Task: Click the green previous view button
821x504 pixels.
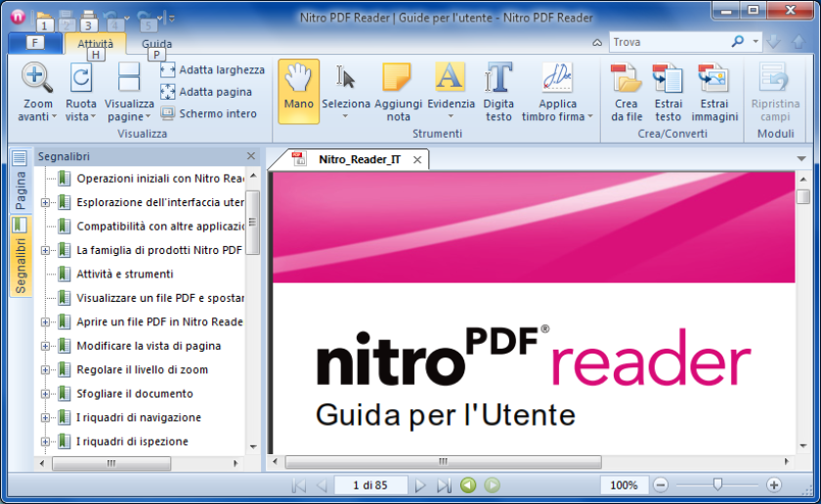Action: click(x=468, y=485)
